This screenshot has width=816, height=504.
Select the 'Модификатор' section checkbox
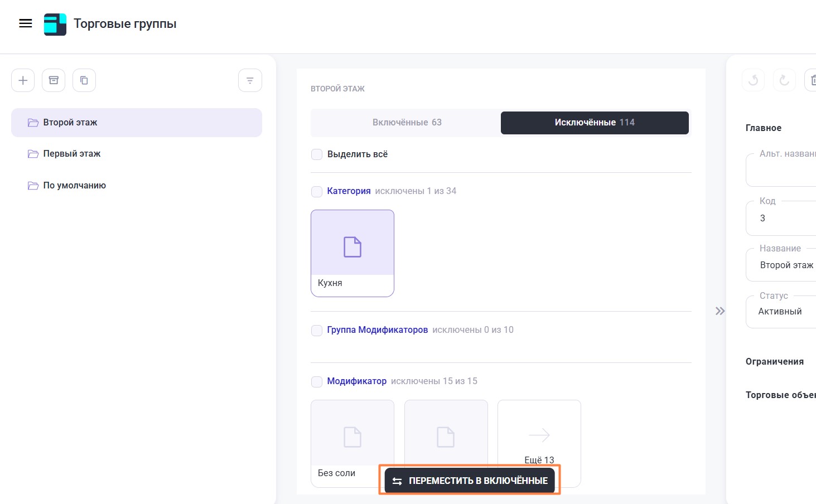(317, 381)
